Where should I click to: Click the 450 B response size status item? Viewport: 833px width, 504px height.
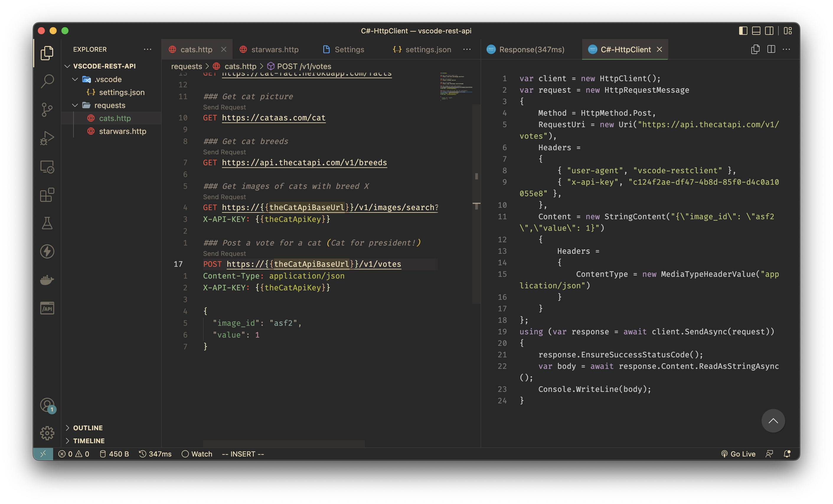tap(114, 454)
